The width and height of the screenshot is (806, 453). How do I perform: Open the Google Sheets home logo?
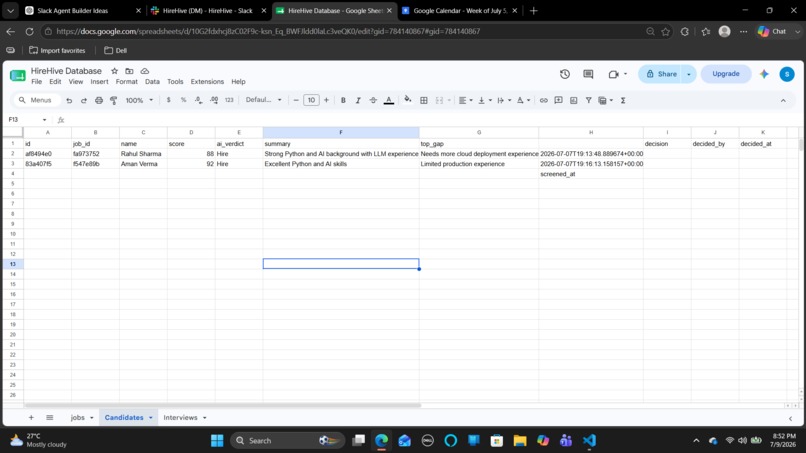(x=17, y=76)
